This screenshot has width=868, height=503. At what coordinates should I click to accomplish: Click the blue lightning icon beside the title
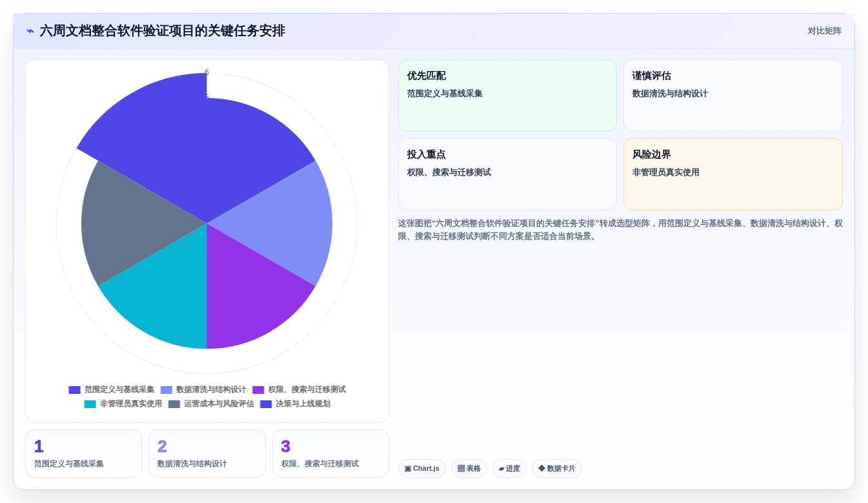pos(30,31)
